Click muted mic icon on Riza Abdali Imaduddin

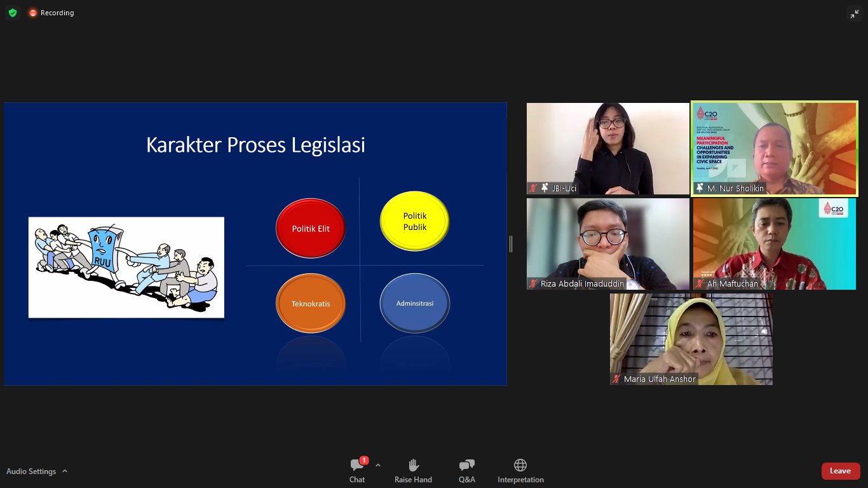534,283
